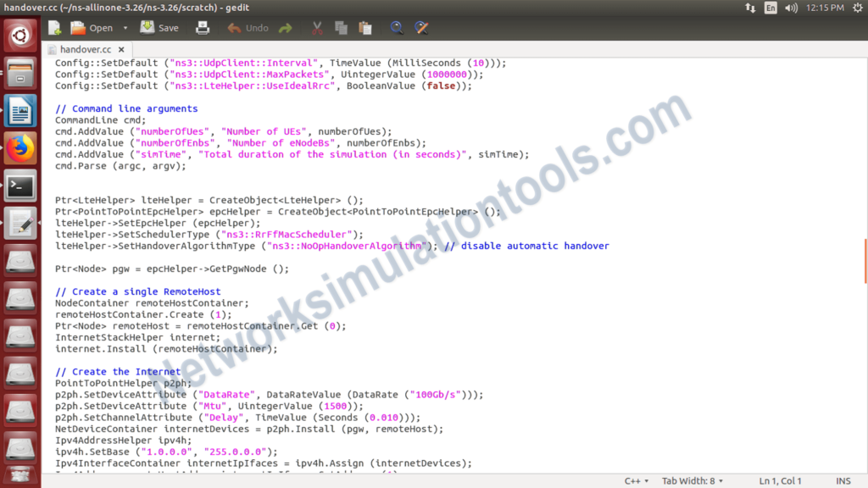The width and height of the screenshot is (868, 488).
Task: Click the vertical scrollbar of the editor
Action: [x=863, y=254]
